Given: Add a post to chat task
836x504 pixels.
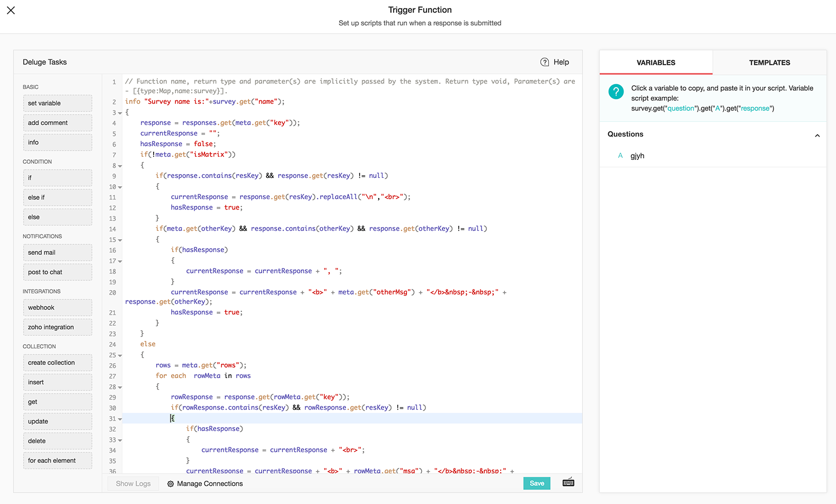Looking at the screenshot, I should 57,272.
